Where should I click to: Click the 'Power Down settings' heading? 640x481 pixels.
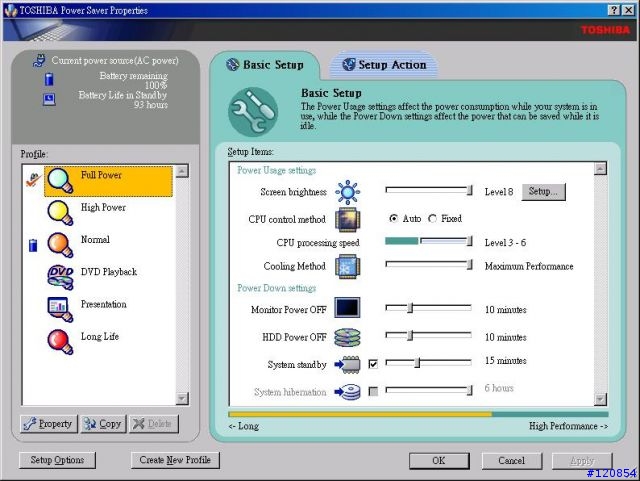[x=277, y=288]
